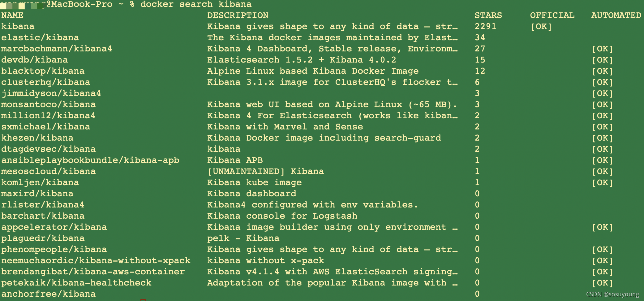This screenshot has width=644, height=301.
Task: Click the brendangibat/kibana-aws-container entry
Action: coord(93,272)
